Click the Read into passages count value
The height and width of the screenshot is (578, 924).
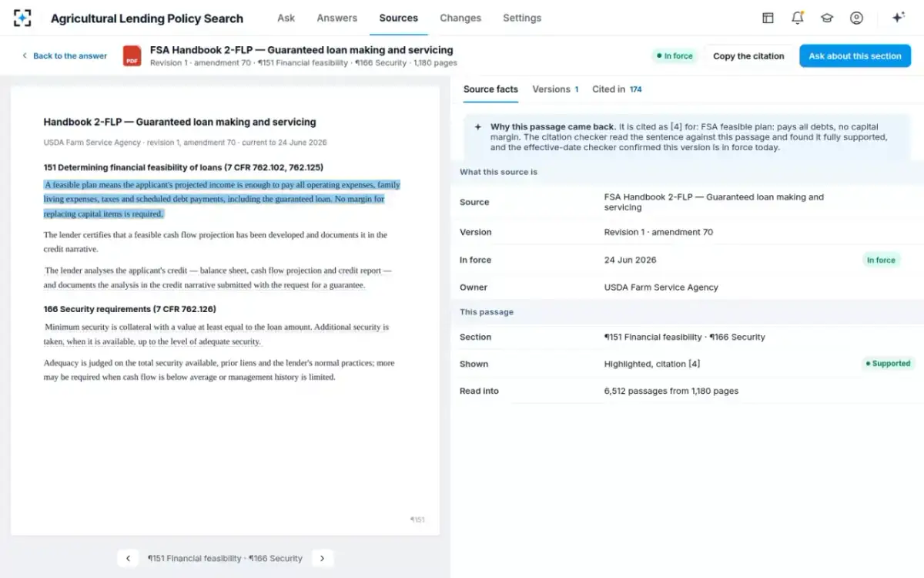click(x=671, y=391)
